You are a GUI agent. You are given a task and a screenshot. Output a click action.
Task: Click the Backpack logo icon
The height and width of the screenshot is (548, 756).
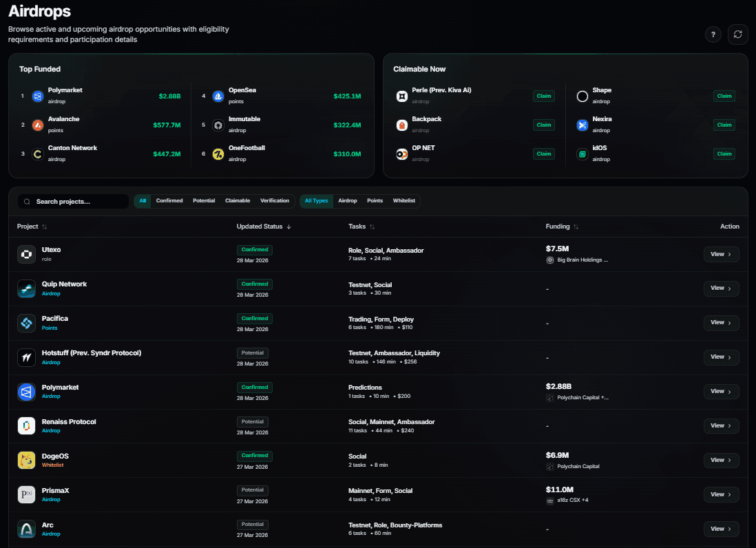coord(401,125)
